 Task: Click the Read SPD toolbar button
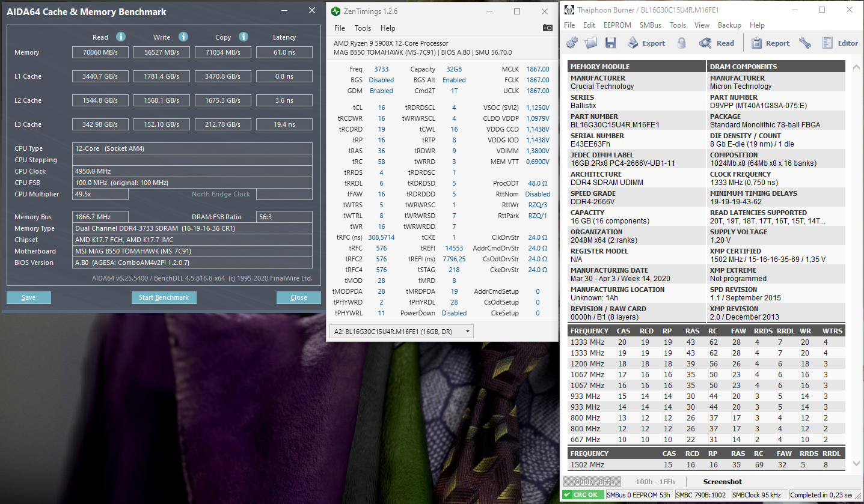[717, 43]
